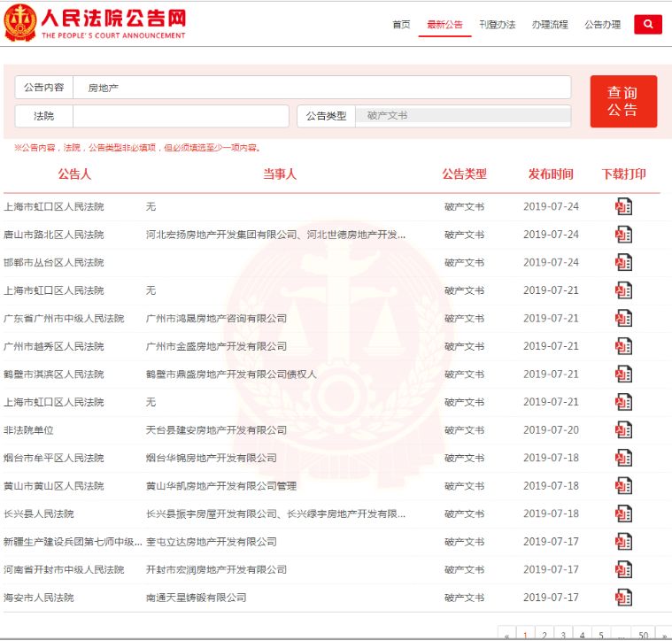Open PDF icon for 广州市鸿晟房地产咨询有限公司
The width and height of the screenshot is (672, 641).
624,319
